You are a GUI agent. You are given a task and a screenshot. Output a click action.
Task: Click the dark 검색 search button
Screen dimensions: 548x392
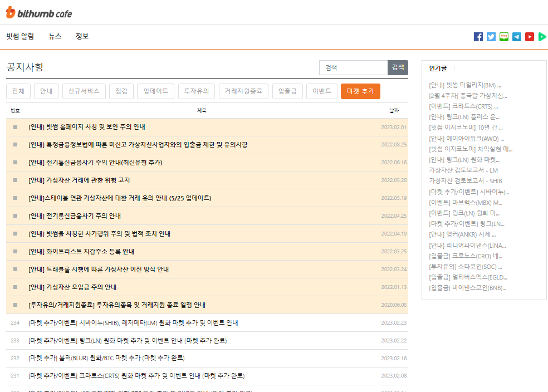coord(398,68)
